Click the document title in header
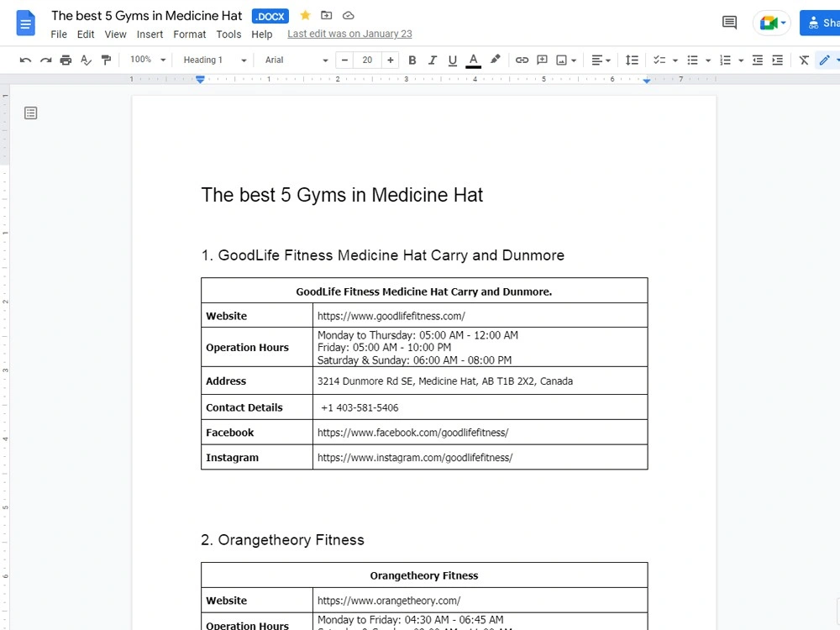The height and width of the screenshot is (630, 840). click(147, 15)
